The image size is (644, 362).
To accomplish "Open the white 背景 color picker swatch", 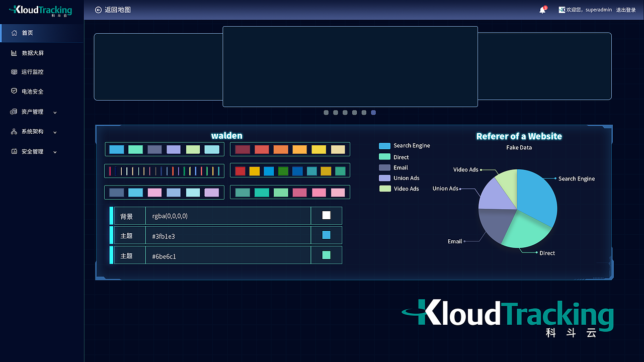I will [x=327, y=215].
